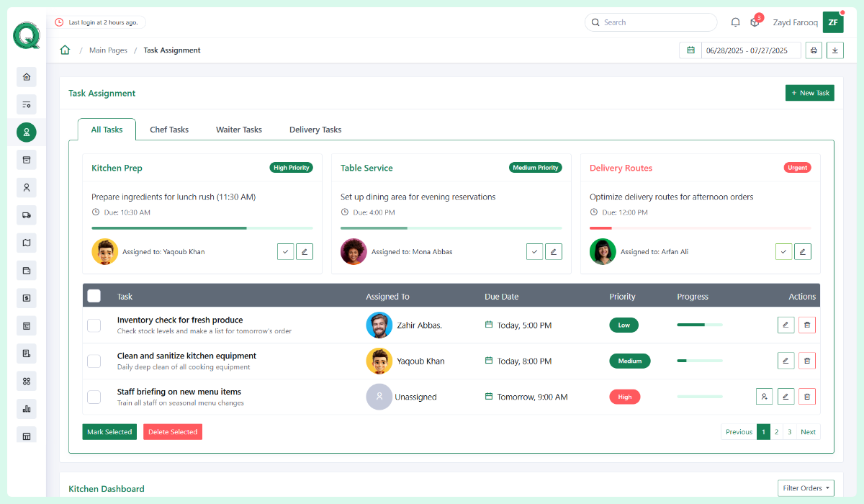The width and height of the screenshot is (864, 504).
Task: Click the download/export icon at top right
Action: 834,50
